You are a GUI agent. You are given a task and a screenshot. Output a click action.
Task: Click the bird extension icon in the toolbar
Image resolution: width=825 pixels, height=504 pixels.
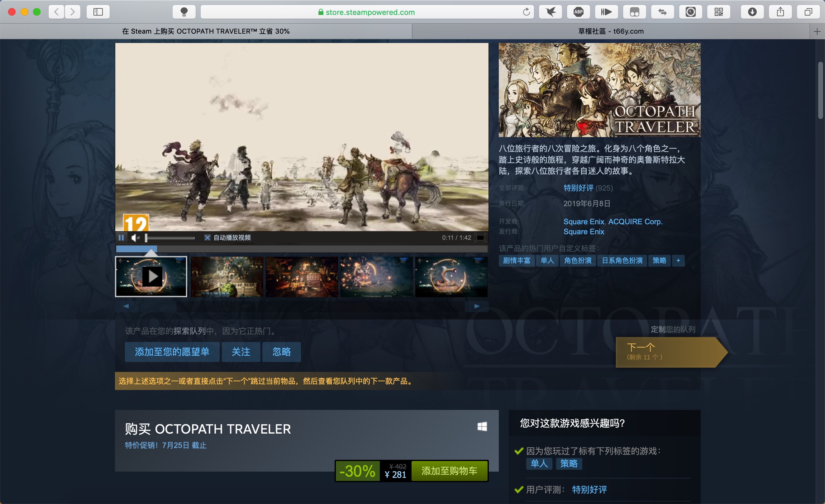pos(551,12)
